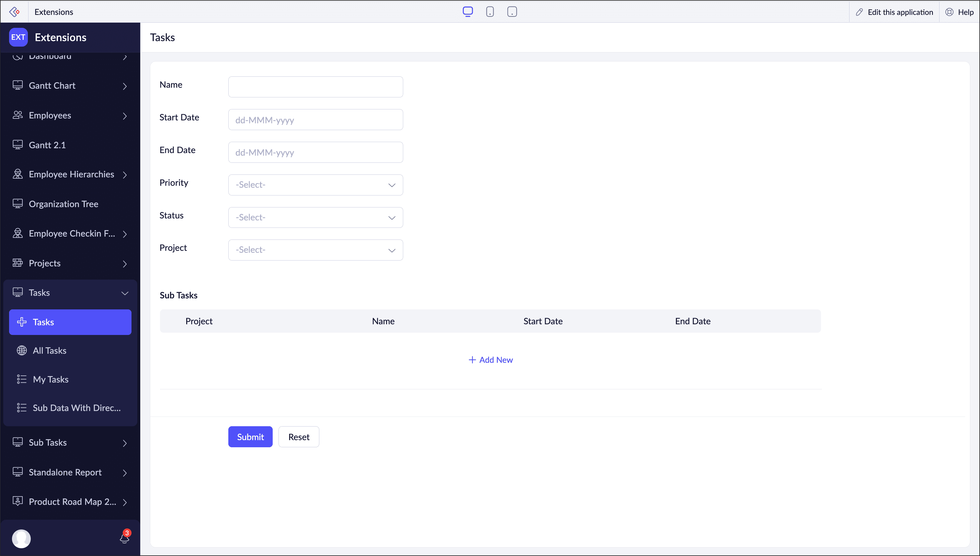Click the Gantt Chart monitor icon
The image size is (980, 556).
pyautogui.click(x=17, y=85)
